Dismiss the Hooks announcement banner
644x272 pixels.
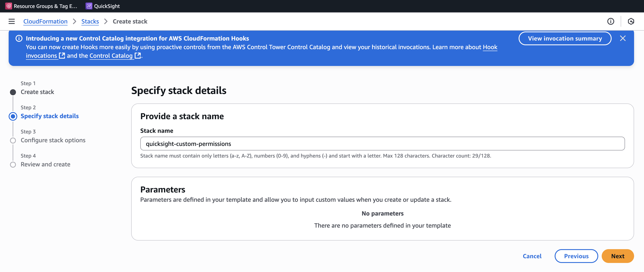click(623, 38)
